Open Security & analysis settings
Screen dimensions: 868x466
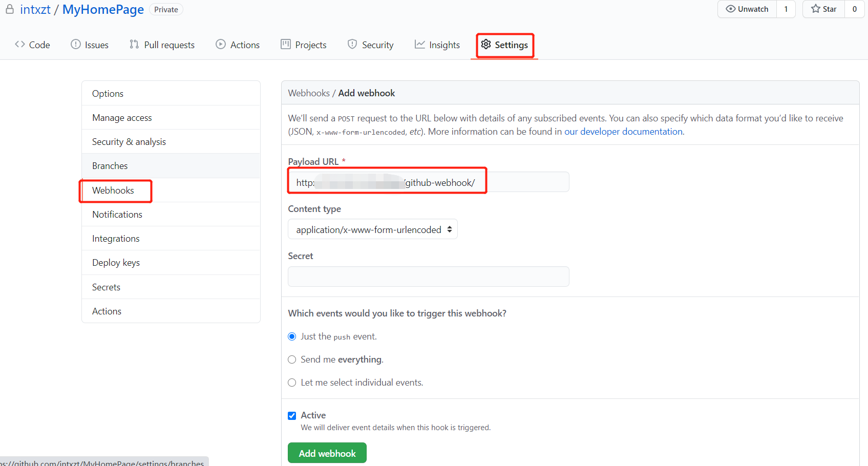click(x=171, y=141)
